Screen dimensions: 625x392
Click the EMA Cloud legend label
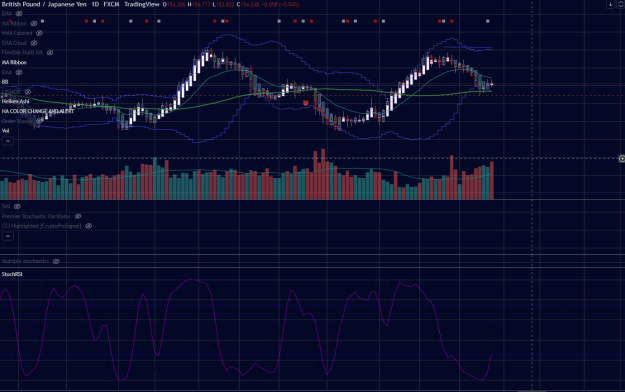coord(14,43)
